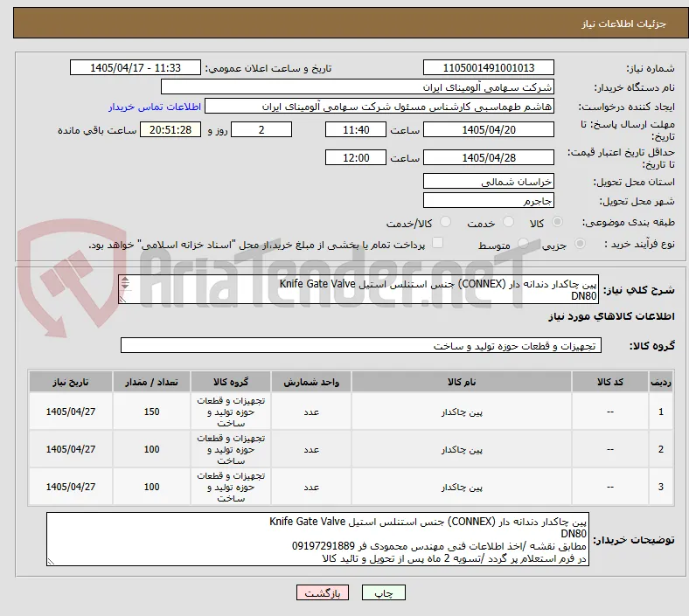
Task: Click the گروه کالا field
Action: [361, 345]
